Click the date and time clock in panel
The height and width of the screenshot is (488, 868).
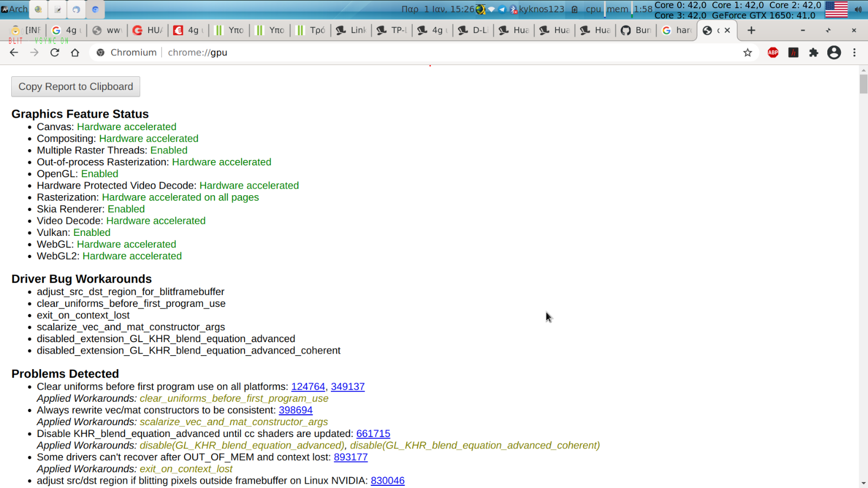click(x=438, y=9)
